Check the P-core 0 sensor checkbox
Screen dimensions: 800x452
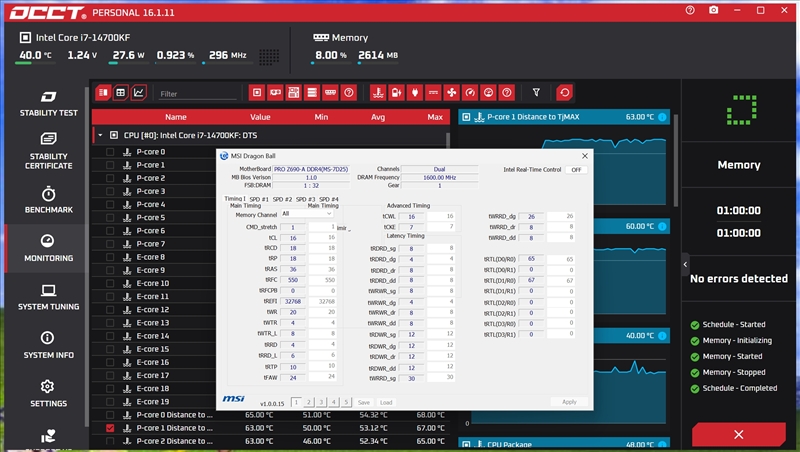(x=110, y=152)
